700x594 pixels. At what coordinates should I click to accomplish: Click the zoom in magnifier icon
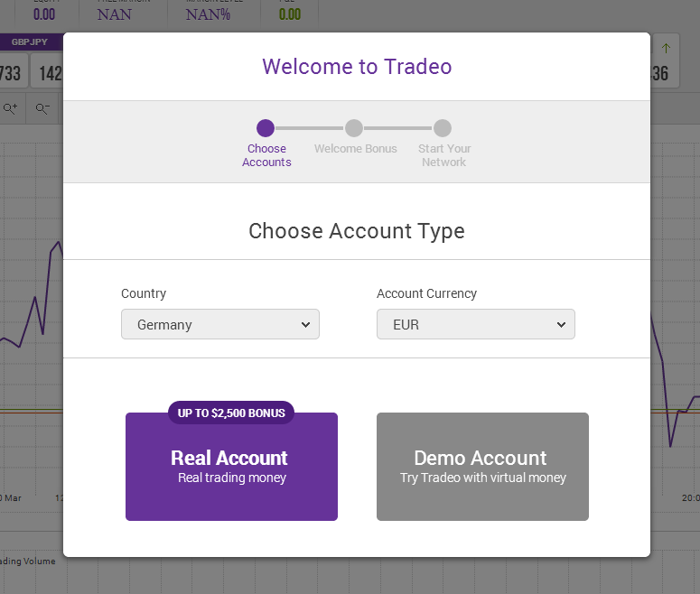[x=11, y=108]
